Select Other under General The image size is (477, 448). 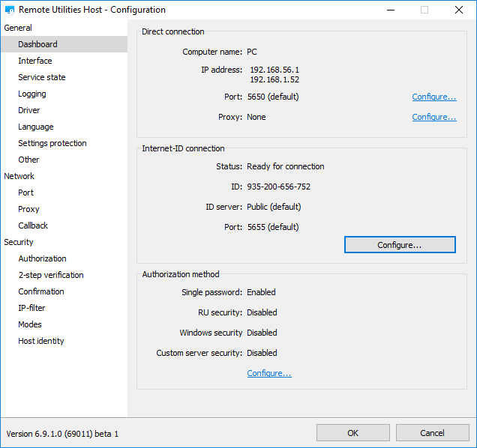[x=28, y=160]
